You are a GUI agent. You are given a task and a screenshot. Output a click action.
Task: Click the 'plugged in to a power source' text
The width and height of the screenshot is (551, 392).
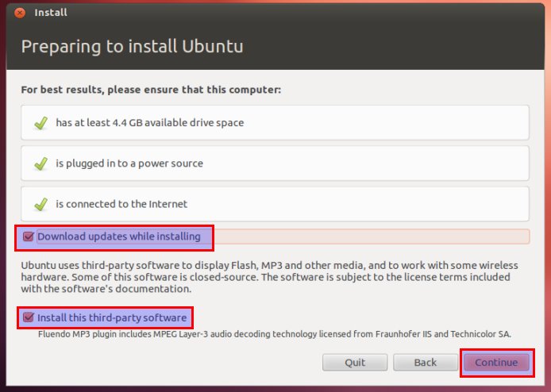[x=129, y=163]
